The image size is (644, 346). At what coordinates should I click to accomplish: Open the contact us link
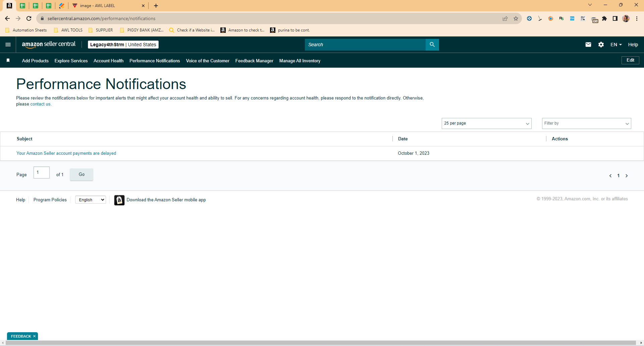[40, 104]
